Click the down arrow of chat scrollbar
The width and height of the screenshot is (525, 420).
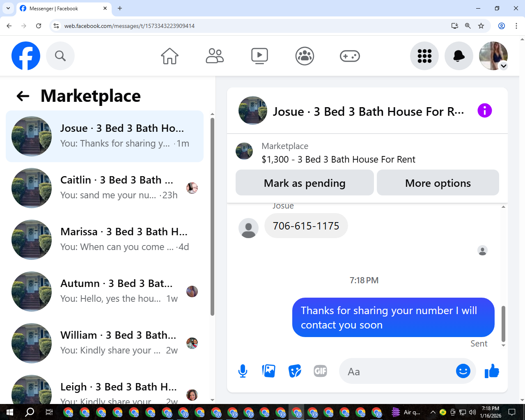503,346
